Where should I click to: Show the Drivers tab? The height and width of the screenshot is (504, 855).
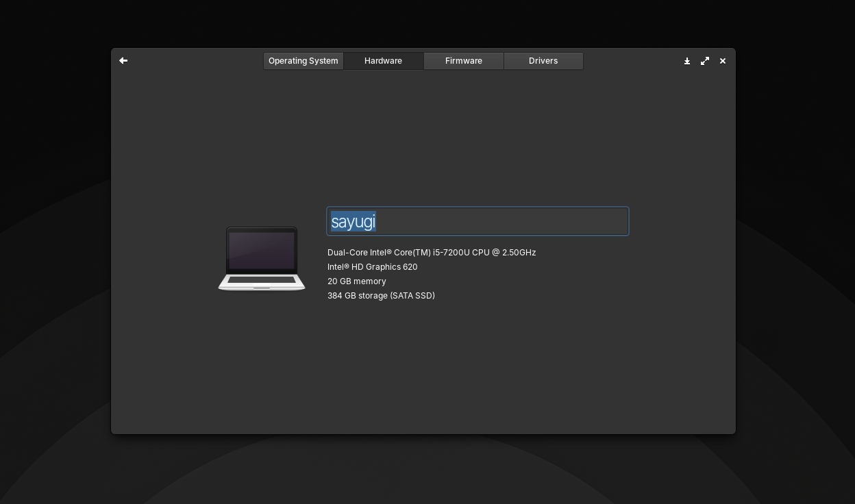click(x=543, y=61)
